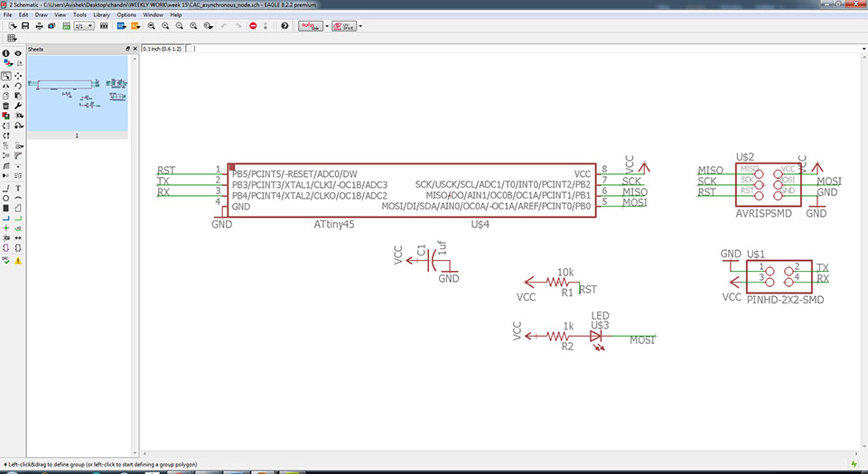Image resolution: width=868 pixels, height=474 pixels.
Task: Click the PINHD-2X2-SMD component label
Action: [785, 300]
